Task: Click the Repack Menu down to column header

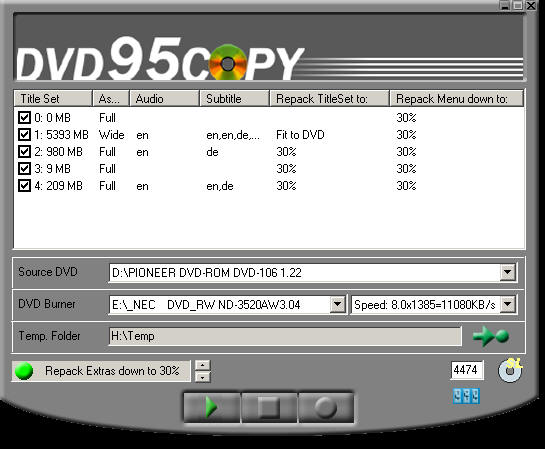Action: (456, 99)
